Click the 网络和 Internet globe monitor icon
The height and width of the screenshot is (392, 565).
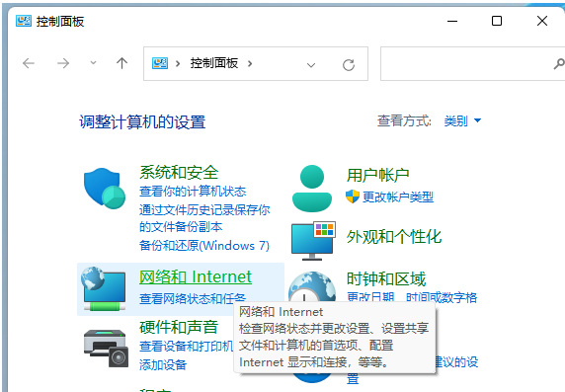[104, 288]
